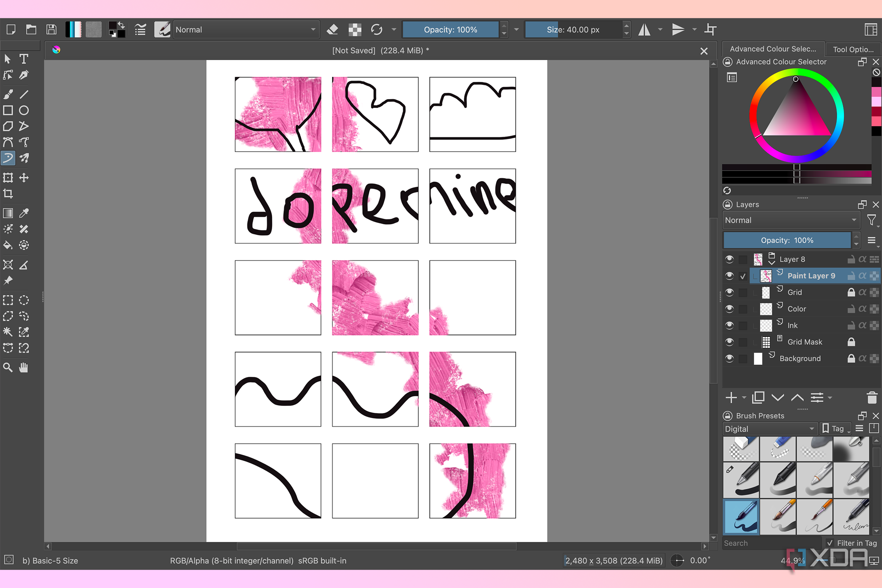Select the Colour Sampler eyedropper tool
The width and height of the screenshot is (882, 588).
24,213
